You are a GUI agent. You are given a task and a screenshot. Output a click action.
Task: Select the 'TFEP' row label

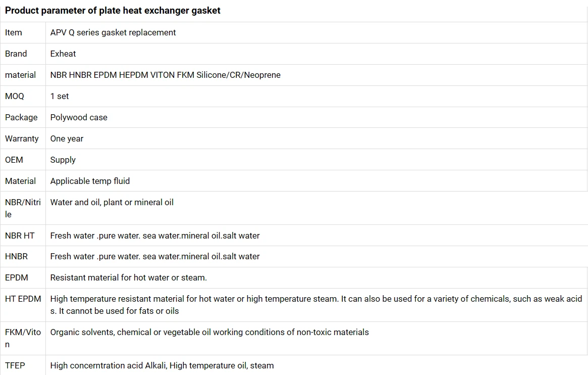click(15, 365)
